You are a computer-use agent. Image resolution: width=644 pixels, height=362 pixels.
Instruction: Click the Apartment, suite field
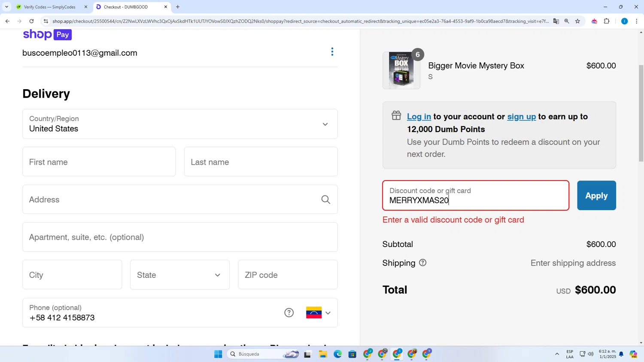coord(180,237)
